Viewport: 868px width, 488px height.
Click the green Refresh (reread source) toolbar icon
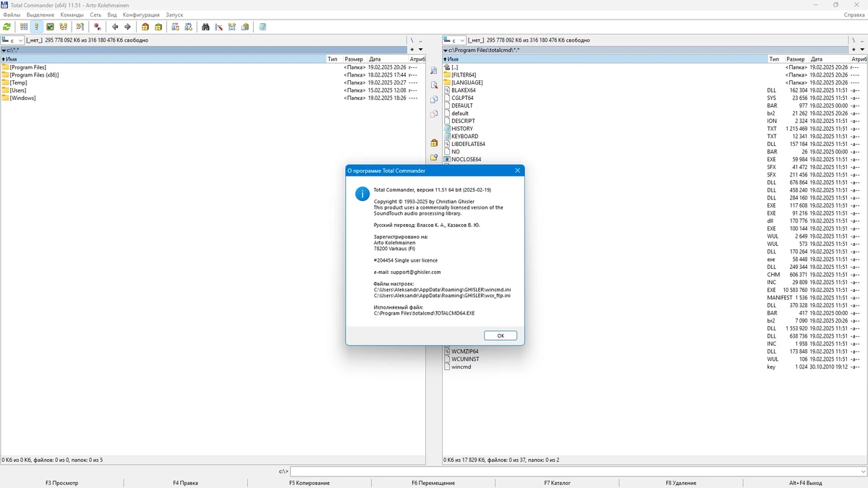tap(7, 27)
